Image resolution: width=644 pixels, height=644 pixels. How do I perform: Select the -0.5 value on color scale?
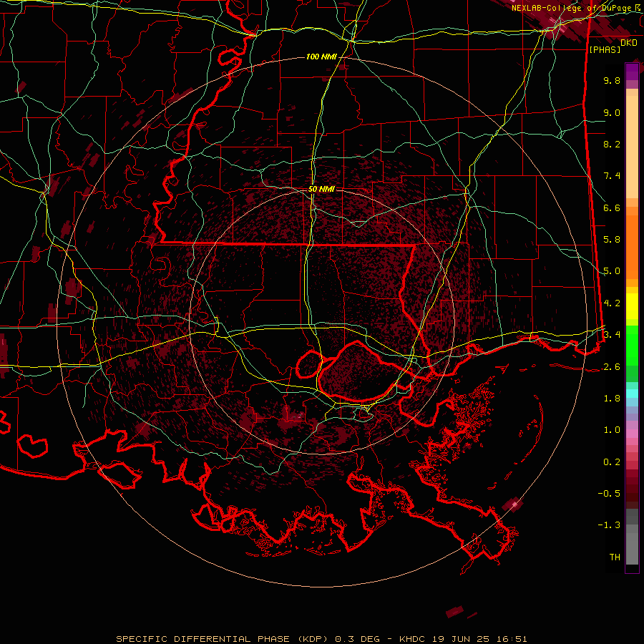tap(609, 494)
